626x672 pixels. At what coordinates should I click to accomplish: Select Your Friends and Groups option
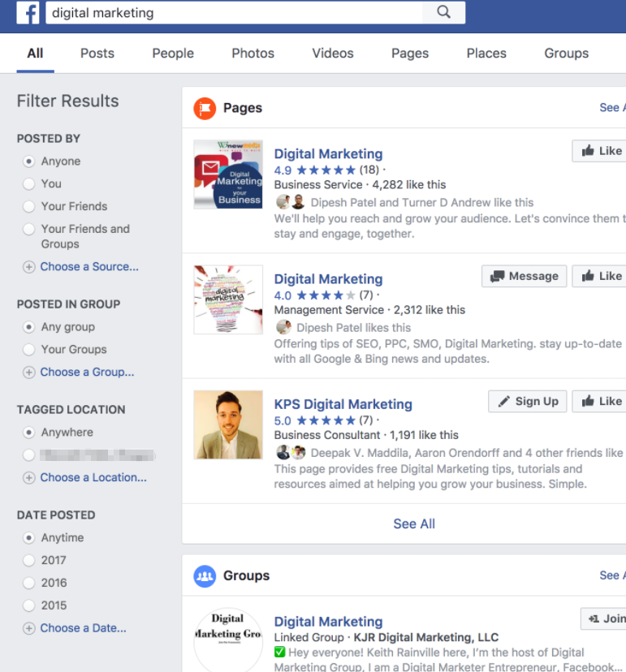pos(28,230)
